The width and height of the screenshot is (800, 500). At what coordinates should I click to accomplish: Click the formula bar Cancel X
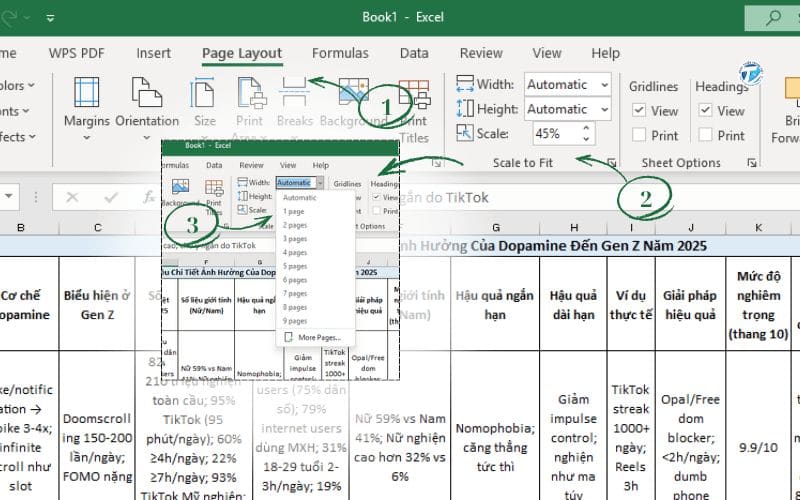pos(72,197)
